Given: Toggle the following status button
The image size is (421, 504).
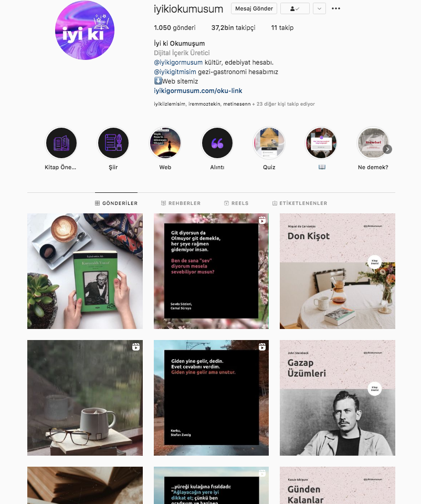Looking at the screenshot, I should pos(295,9).
